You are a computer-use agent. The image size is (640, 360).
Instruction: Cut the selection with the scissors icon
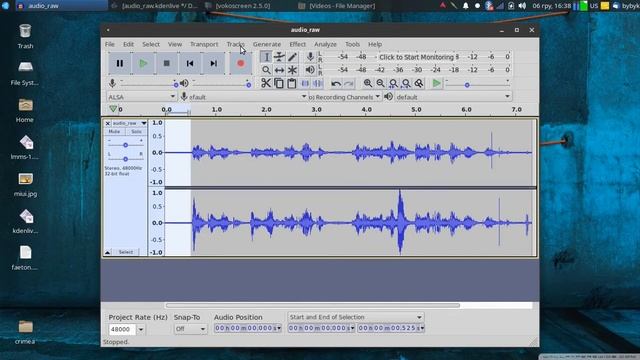click(266, 83)
